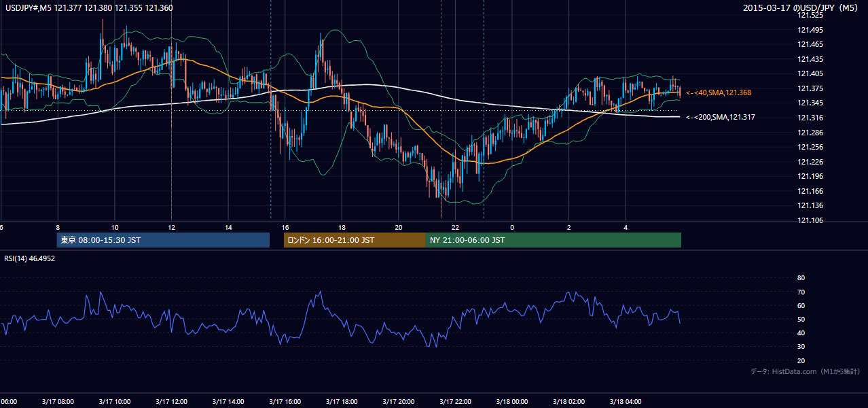868x408 pixels.
Task: Click the hour 18 tick under the chart
Action: [342, 227]
